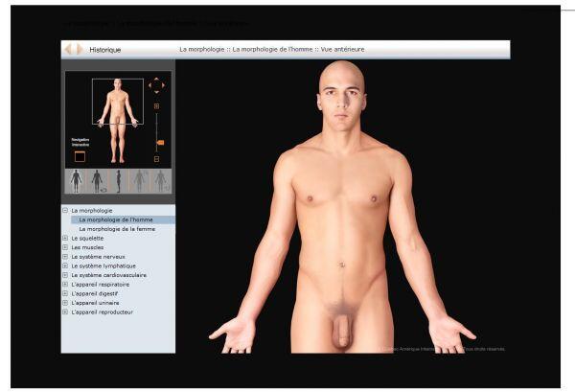Screen dimensions: 575x392
Task: Expand Le système nerveux node
Action: (x=65, y=257)
